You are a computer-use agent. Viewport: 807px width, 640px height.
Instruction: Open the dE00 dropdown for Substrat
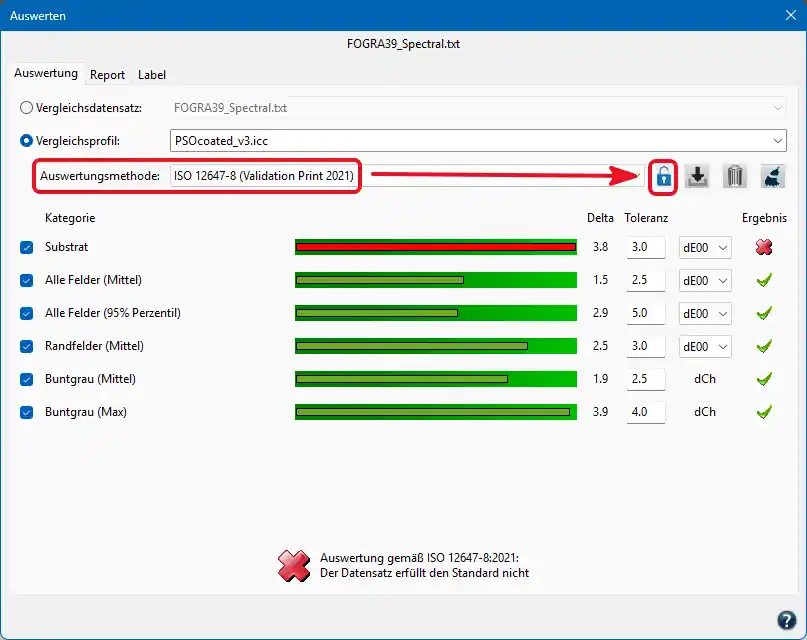[705, 247]
